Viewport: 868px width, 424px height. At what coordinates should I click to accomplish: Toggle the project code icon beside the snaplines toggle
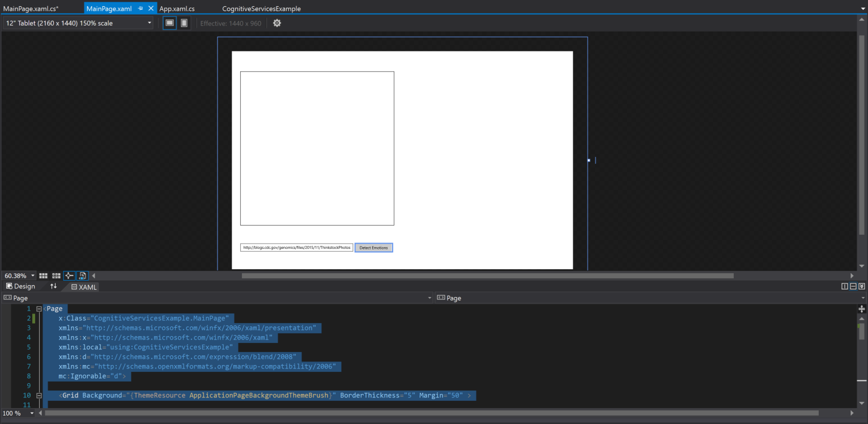click(82, 275)
